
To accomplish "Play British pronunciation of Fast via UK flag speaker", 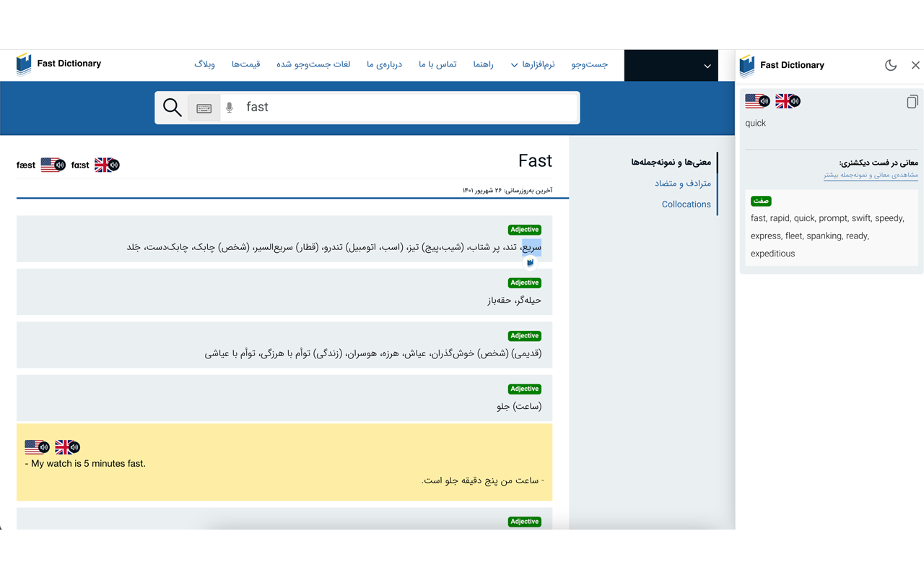I will pyautogui.click(x=107, y=164).
